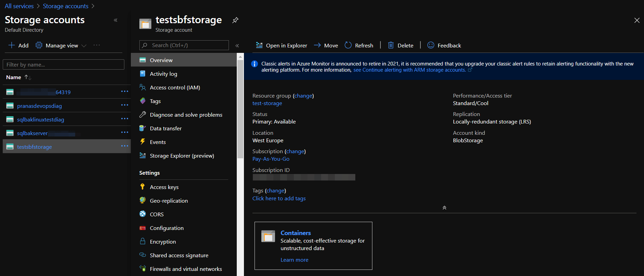Click the Configuration icon
This screenshot has width=644, height=276.
pos(143,228)
